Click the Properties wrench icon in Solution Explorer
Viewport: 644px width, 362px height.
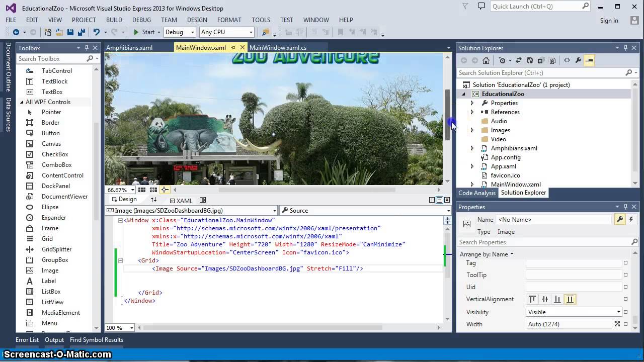(x=578, y=60)
